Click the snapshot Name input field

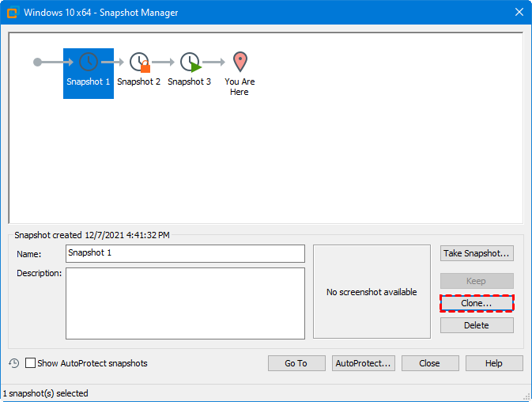[185, 253]
